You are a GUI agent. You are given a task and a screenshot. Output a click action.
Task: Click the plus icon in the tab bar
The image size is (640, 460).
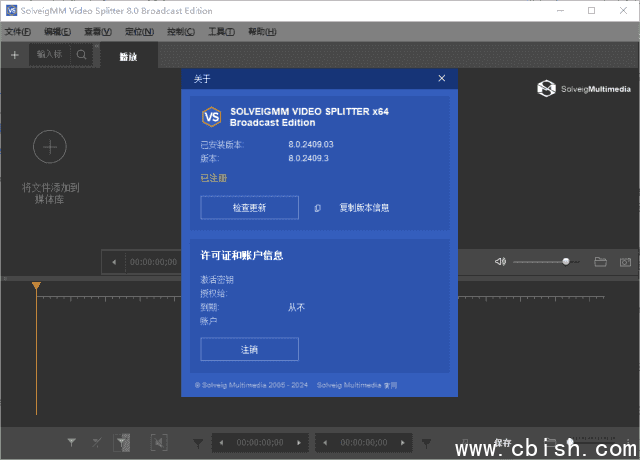[x=15, y=55]
